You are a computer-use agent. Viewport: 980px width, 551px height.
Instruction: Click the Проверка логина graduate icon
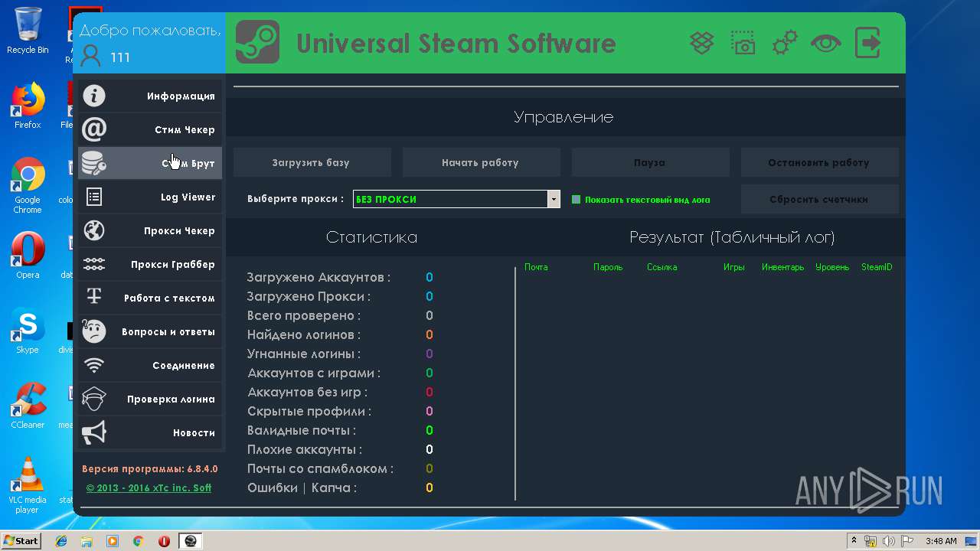coord(94,399)
